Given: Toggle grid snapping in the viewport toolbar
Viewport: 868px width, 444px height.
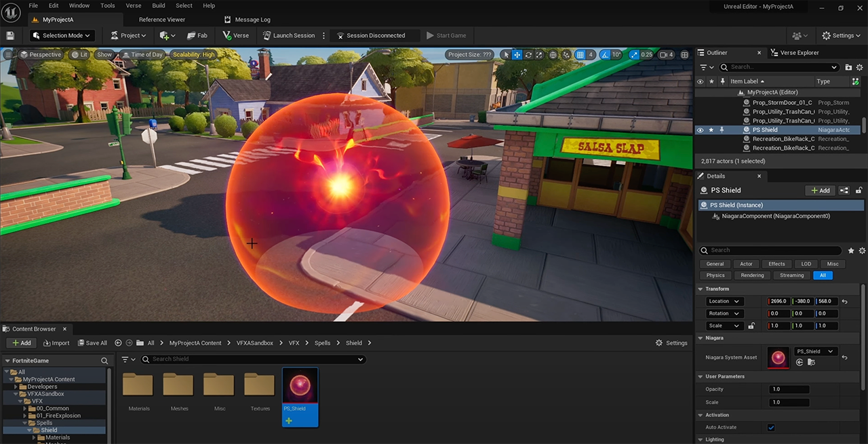Looking at the screenshot, I should [580, 55].
